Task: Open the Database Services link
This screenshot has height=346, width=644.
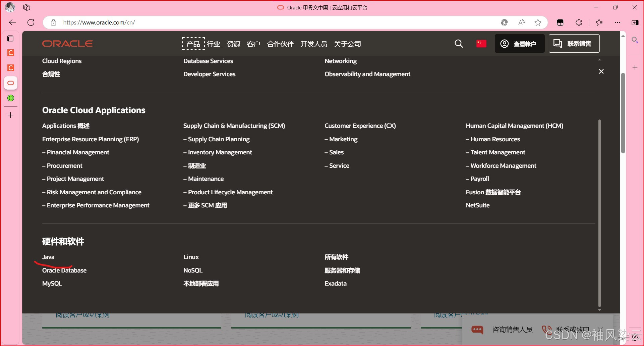Action: pyautogui.click(x=208, y=61)
